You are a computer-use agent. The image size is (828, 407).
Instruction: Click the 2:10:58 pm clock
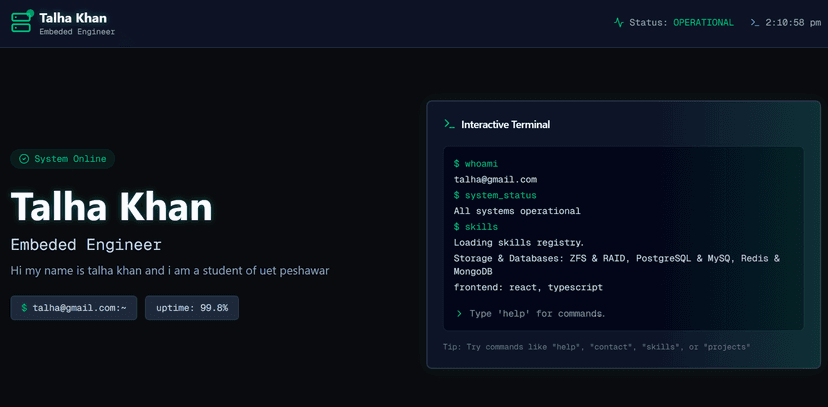coord(793,23)
